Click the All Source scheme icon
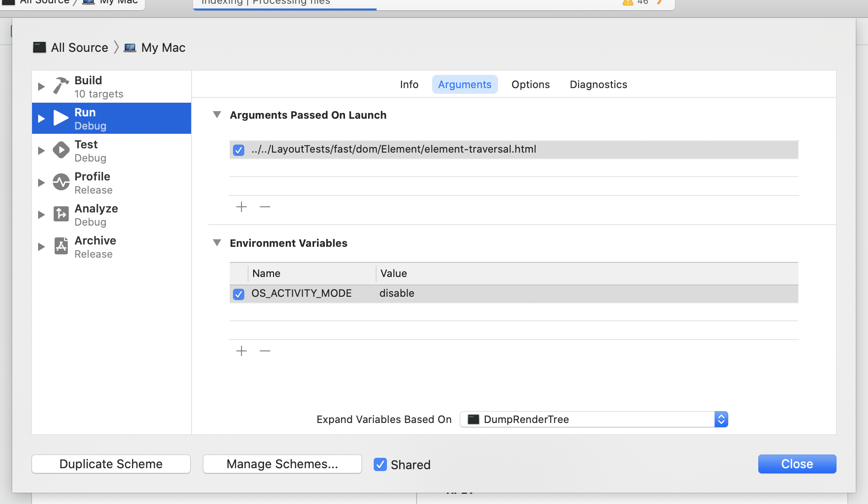This screenshot has width=868, height=504. click(39, 47)
